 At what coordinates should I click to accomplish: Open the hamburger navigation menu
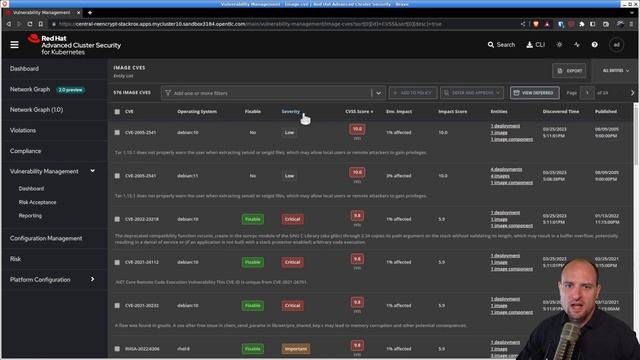[14, 44]
